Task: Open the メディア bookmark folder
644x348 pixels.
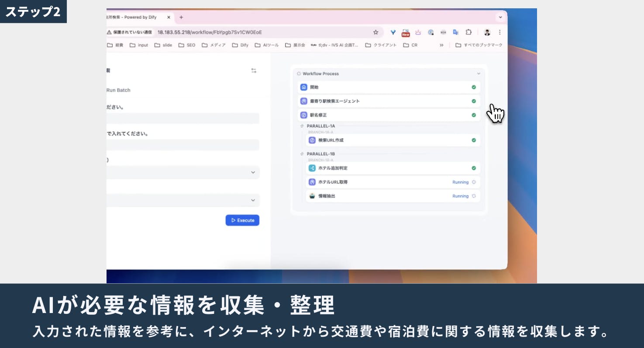Action: [x=214, y=45]
